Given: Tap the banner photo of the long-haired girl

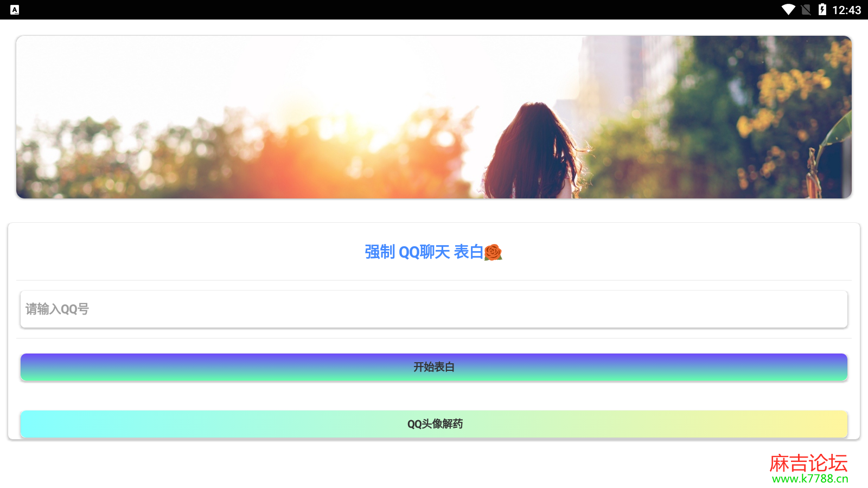Looking at the screenshot, I should pyautogui.click(x=434, y=117).
